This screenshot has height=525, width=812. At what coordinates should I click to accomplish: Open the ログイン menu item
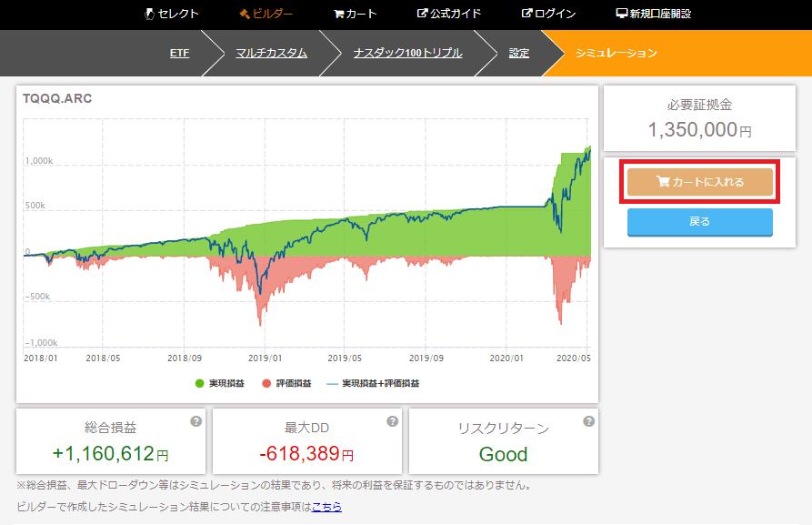(x=548, y=14)
